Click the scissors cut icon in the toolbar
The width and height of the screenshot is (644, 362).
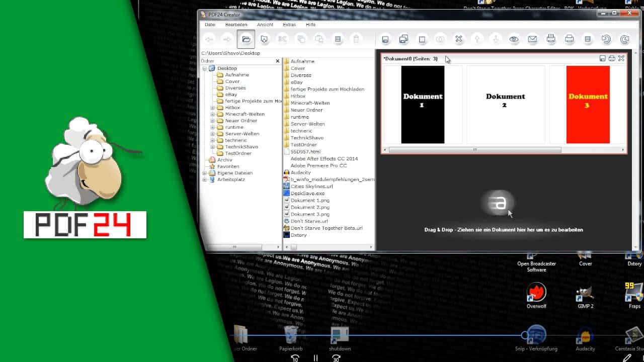283,39
